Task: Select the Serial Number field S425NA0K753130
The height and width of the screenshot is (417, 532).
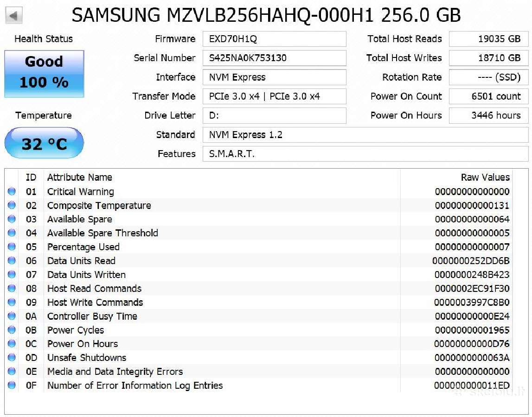Action: [275, 58]
